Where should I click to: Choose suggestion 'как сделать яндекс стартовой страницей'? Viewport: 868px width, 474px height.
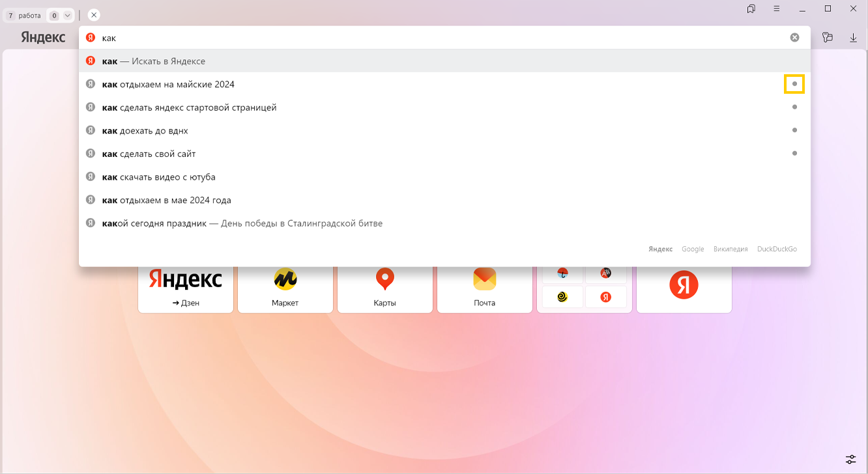(x=189, y=107)
